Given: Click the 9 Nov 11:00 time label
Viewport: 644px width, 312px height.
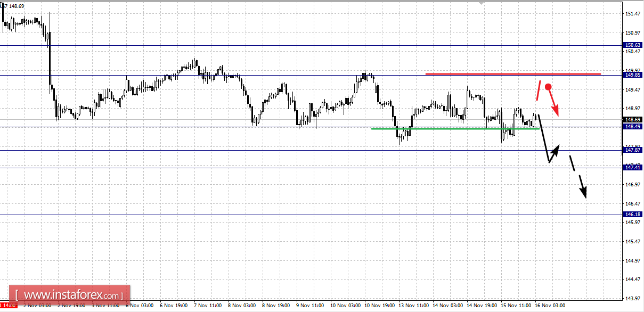Looking at the screenshot, I should 310,307.
